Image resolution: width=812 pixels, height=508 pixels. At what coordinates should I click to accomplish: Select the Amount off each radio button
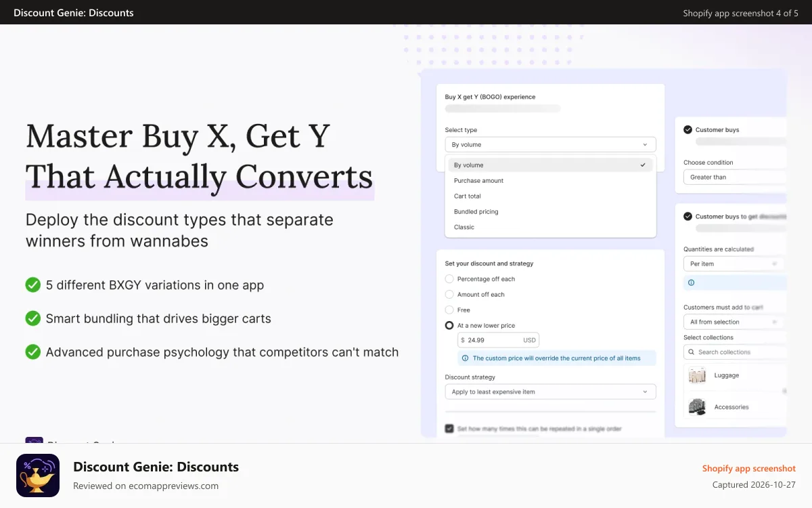[449, 295]
